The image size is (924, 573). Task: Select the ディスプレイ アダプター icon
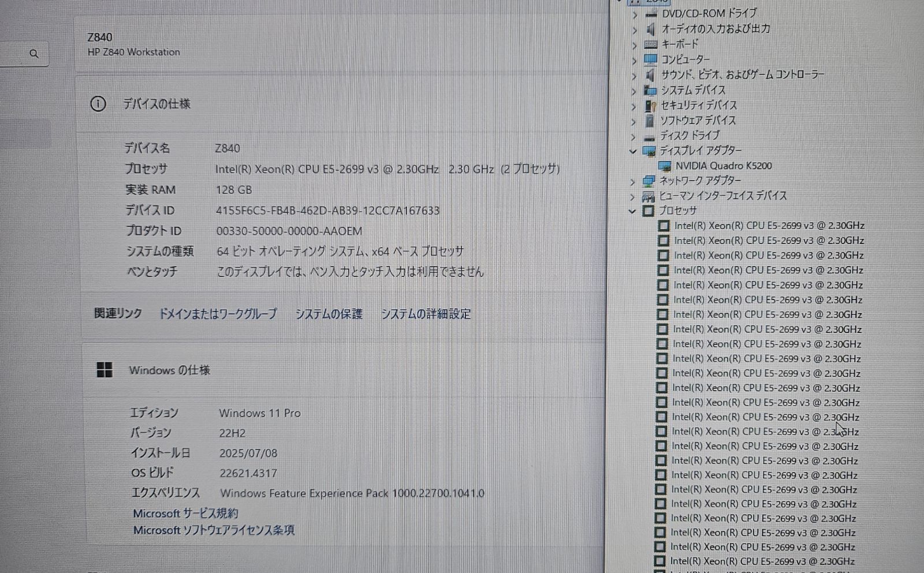649,151
